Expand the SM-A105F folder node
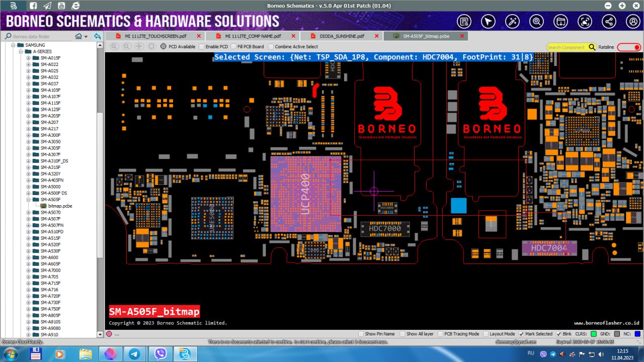 tap(28, 90)
